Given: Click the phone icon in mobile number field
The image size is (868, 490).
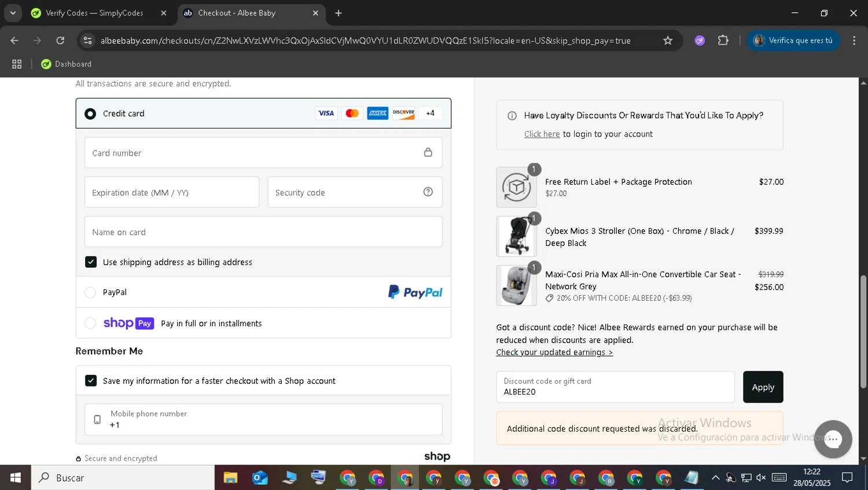Looking at the screenshot, I should (97, 419).
